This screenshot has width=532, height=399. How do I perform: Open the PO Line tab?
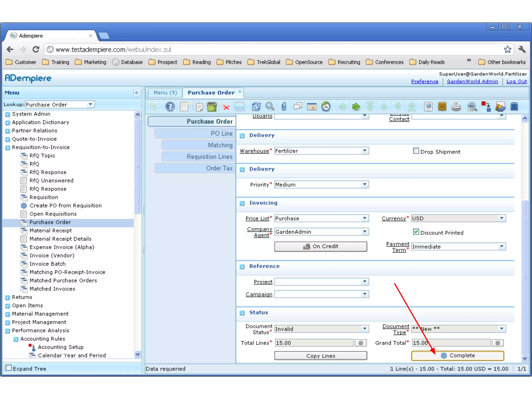tap(195, 134)
